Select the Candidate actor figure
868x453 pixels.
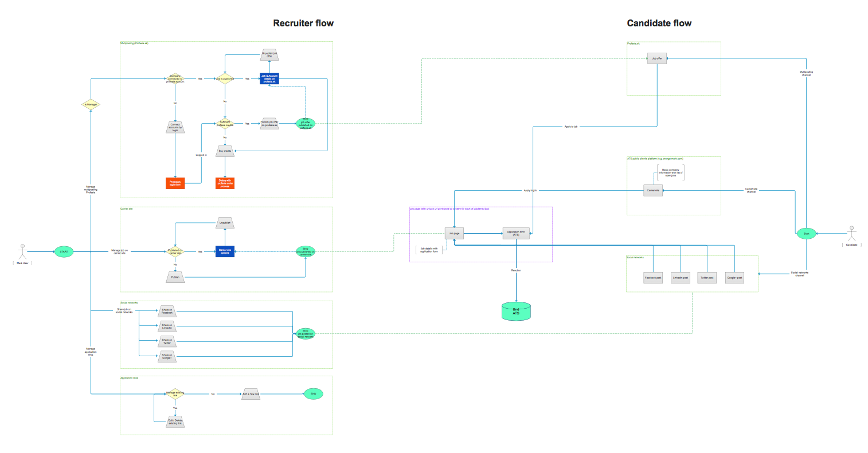(x=851, y=233)
